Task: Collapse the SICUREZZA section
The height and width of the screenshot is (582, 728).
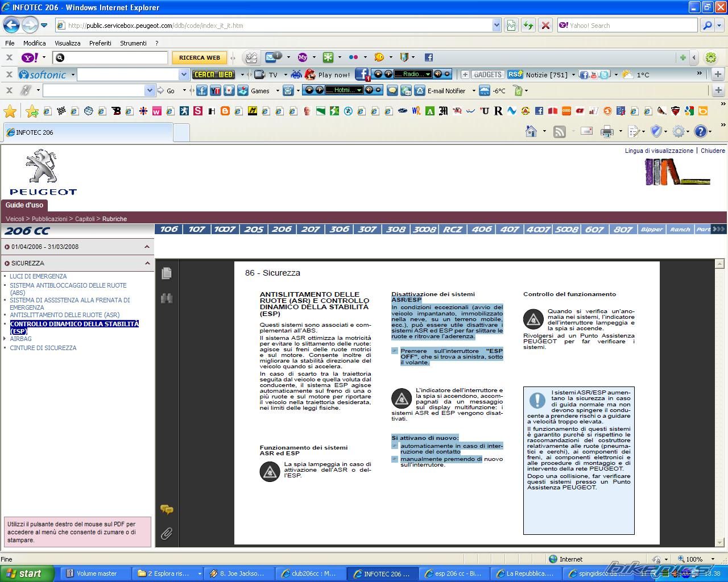Action: [147, 263]
